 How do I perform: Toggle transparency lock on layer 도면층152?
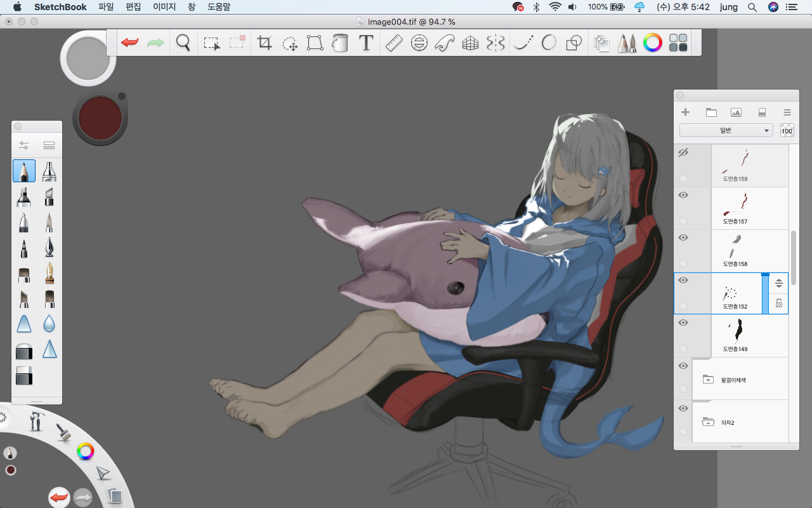tap(779, 304)
